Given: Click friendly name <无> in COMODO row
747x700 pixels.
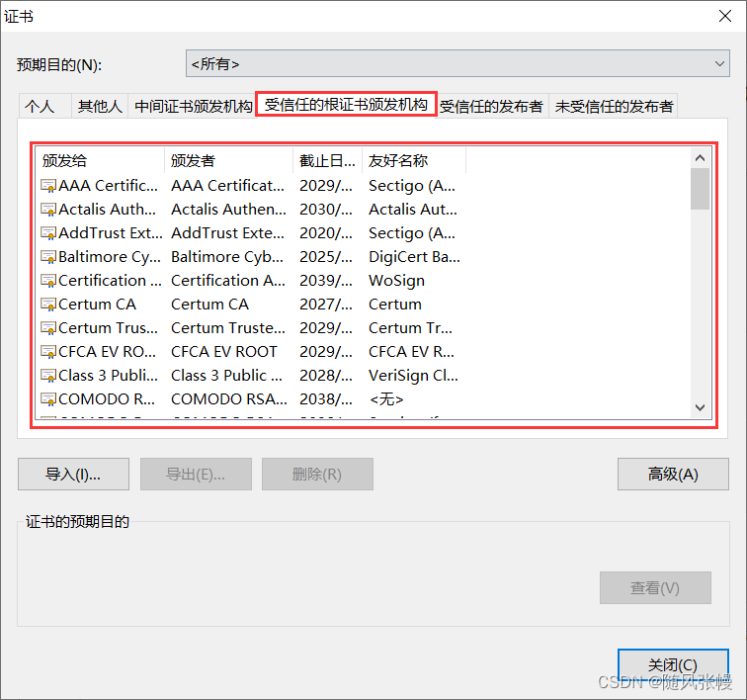Looking at the screenshot, I should pyautogui.click(x=386, y=399).
